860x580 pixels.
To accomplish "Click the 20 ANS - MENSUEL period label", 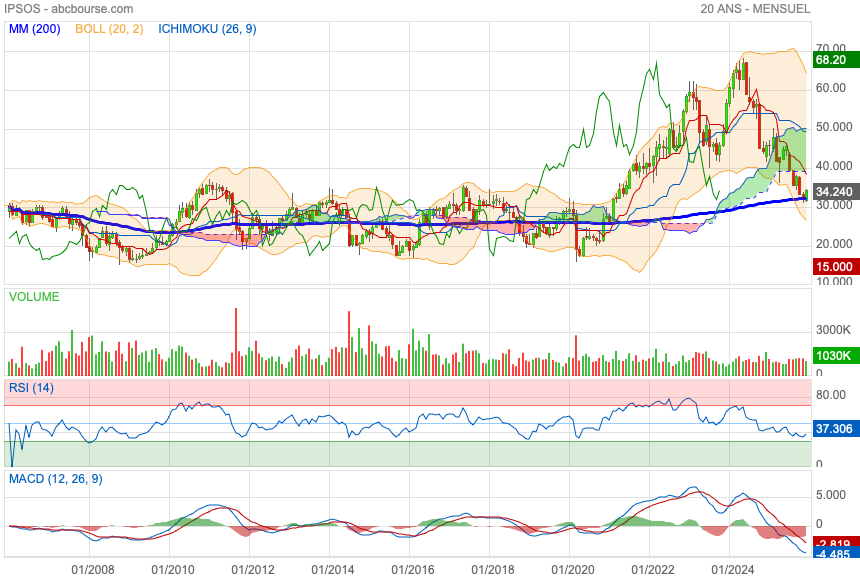I will point(755,9).
